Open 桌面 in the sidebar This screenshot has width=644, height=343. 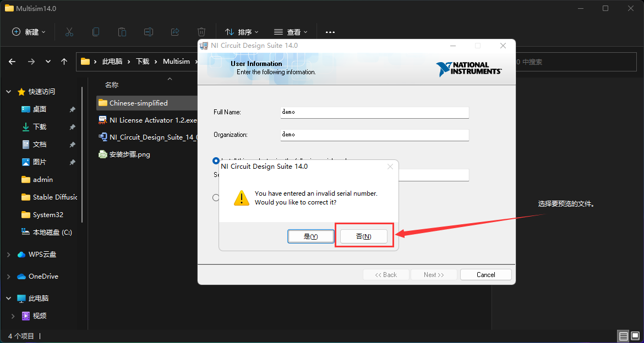click(x=40, y=109)
